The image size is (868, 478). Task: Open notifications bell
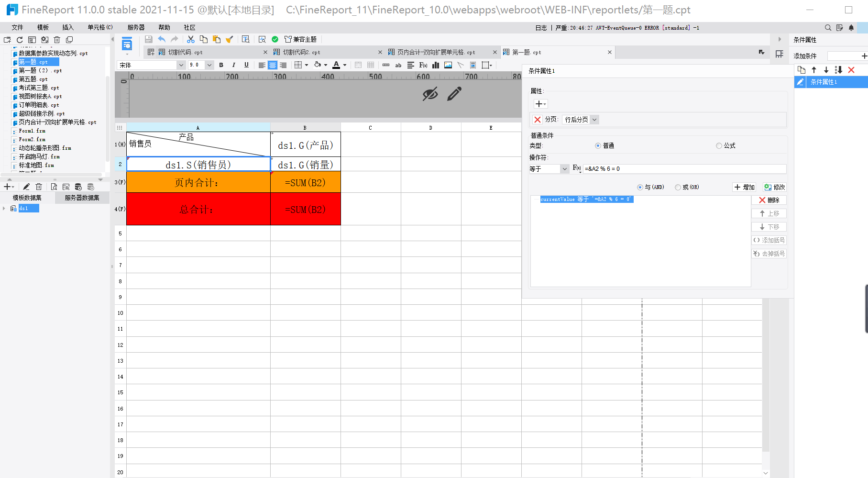(851, 28)
